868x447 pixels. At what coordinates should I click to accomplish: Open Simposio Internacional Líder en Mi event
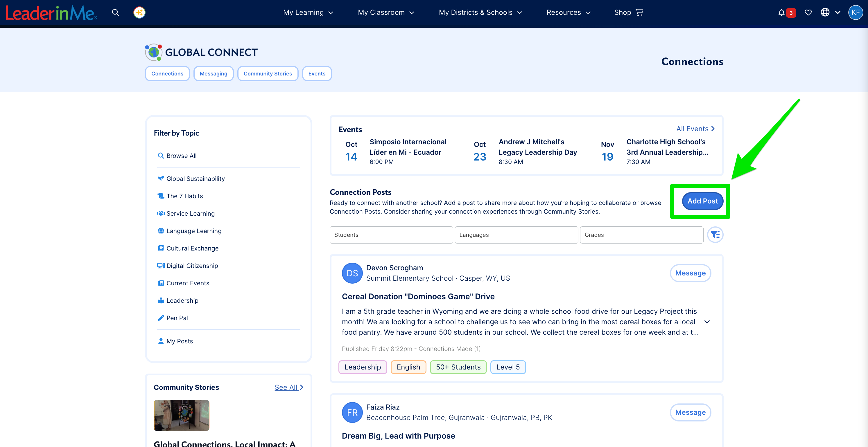[x=408, y=147]
